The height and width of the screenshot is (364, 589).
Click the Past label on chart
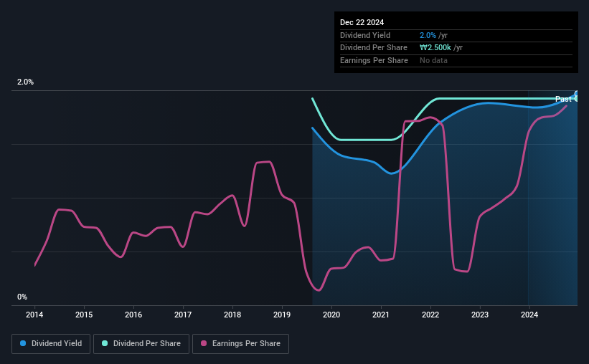click(x=563, y=99)
